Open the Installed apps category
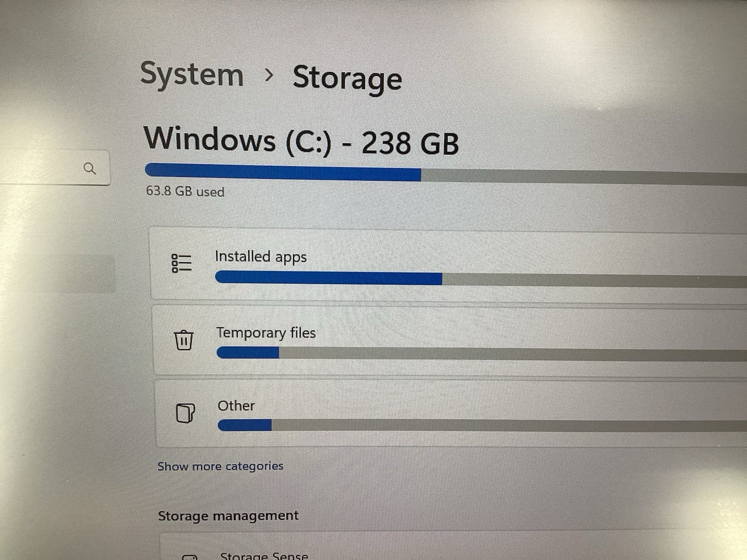Screen dimensions: 747x560 tap(448, 265)
